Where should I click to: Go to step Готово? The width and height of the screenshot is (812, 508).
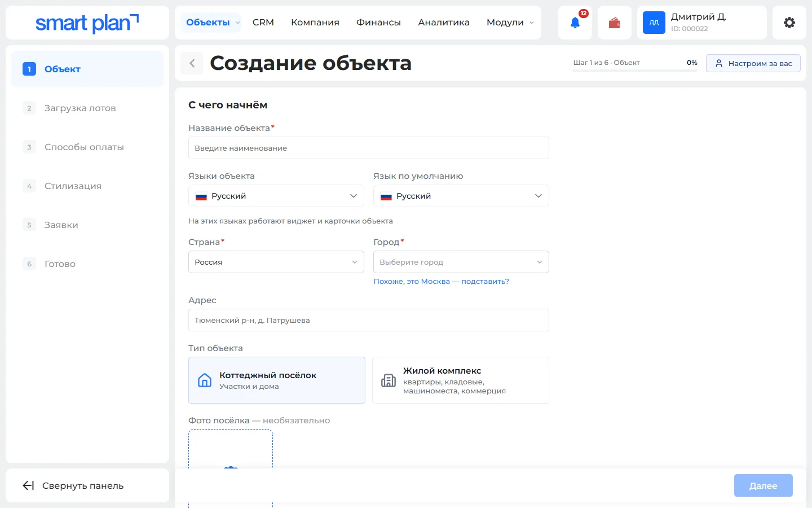click(87, 264)
